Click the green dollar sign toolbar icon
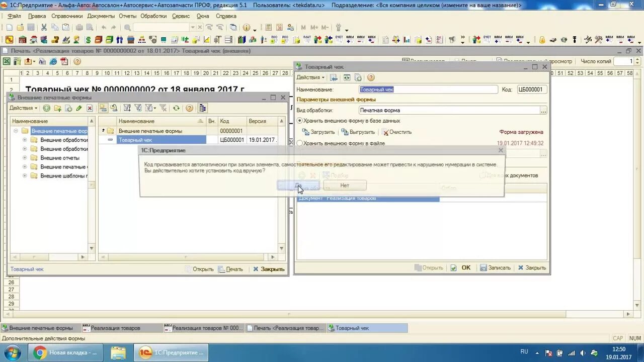Screen dimensions: 644x362 [88, 40]
